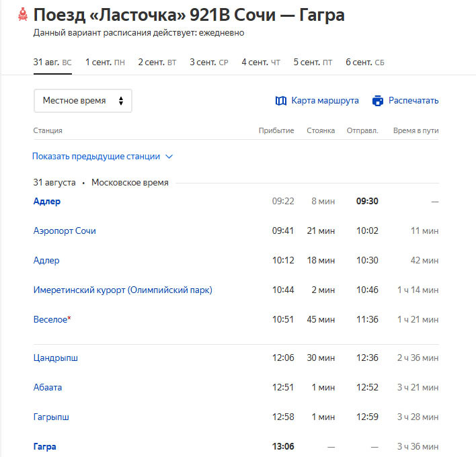Open the Цандрыпш station link

point(56,358)
